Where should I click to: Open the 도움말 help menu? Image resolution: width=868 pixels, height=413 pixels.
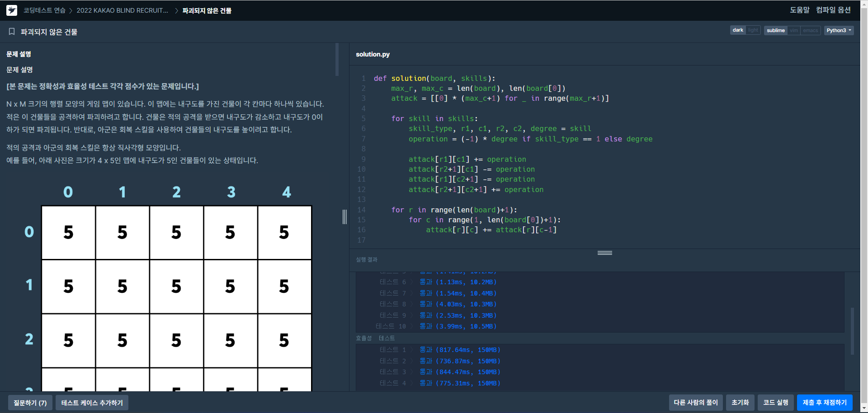(x=799, y=10)
